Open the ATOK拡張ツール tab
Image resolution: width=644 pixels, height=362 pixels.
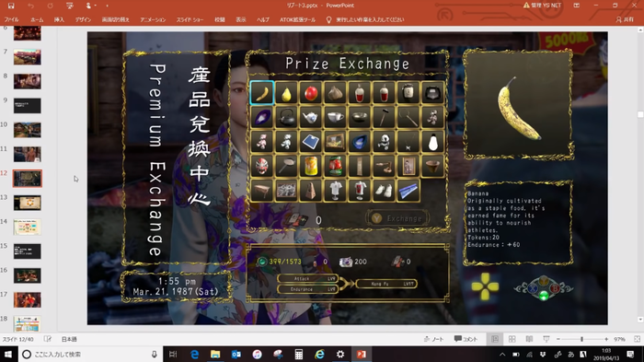[x=297, y=19]
